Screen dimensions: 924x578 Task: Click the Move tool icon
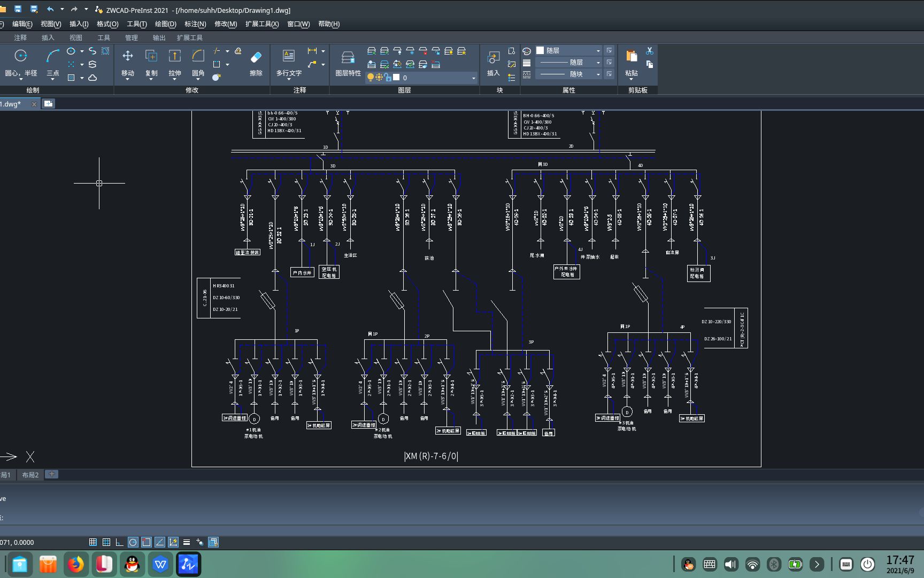point(127,56)
